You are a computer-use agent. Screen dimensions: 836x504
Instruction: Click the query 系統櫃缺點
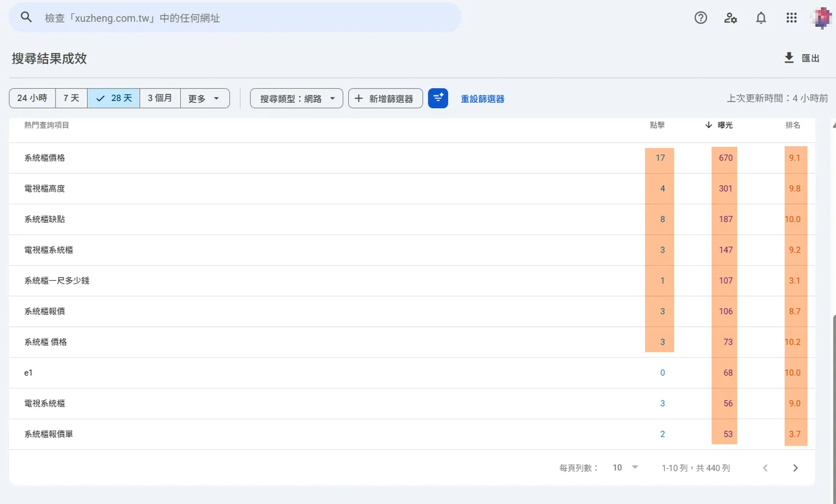click(x=45, y=220)
